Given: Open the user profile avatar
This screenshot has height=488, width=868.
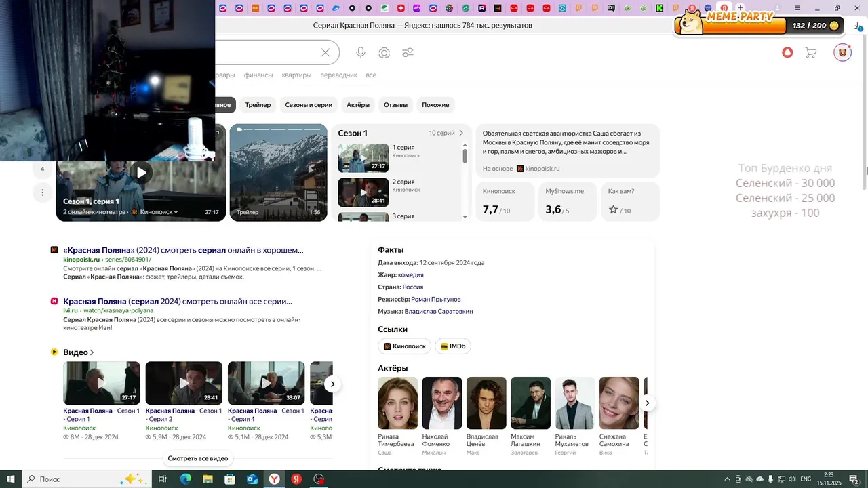Looking at the screenshot, I should [842, 52].
